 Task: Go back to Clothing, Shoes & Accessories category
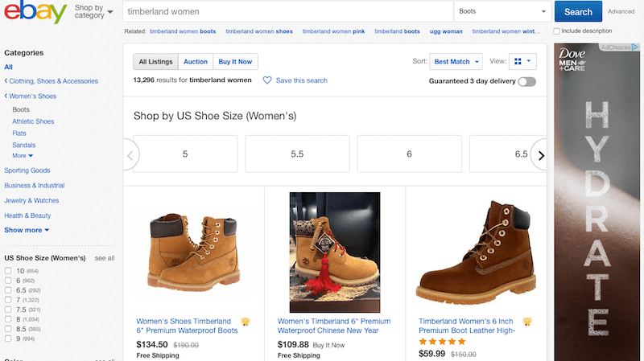click(52, 81)
